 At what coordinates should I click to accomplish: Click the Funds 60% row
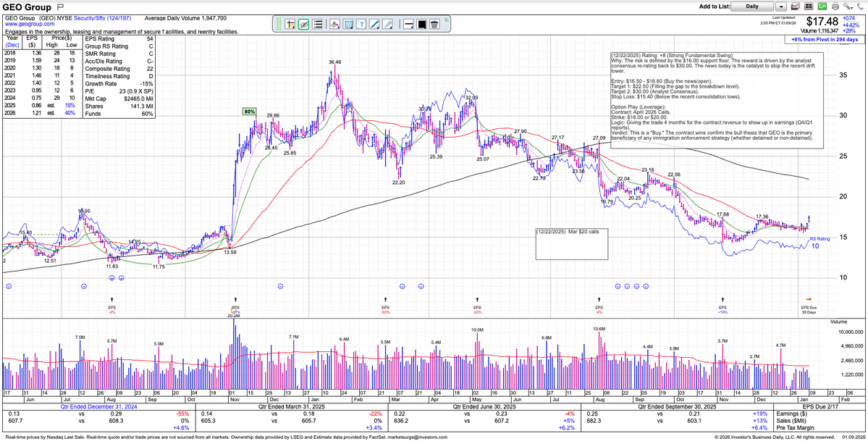[119, 114]
